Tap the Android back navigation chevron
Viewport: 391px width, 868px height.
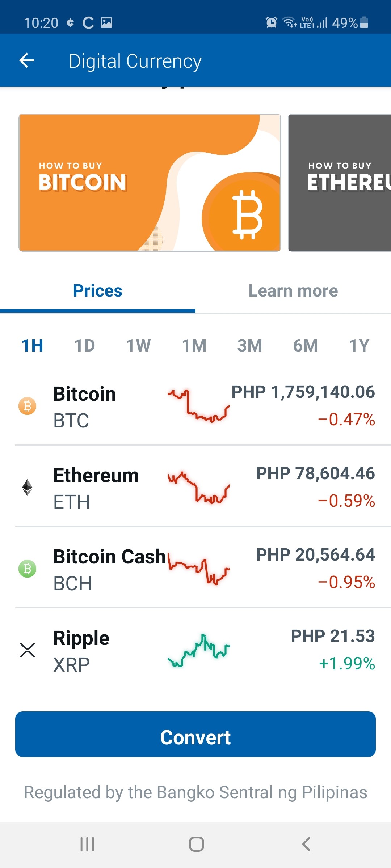pos(306,844)
